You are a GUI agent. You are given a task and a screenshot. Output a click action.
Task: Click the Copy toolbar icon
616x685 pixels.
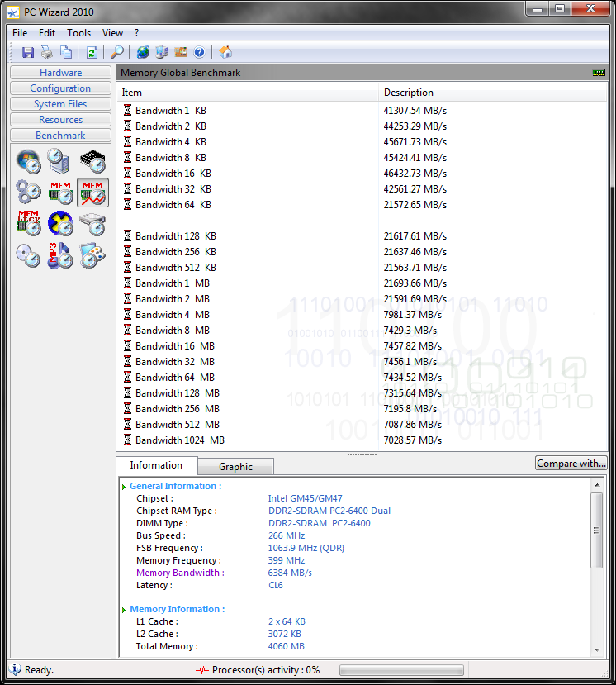coord(66,52)
